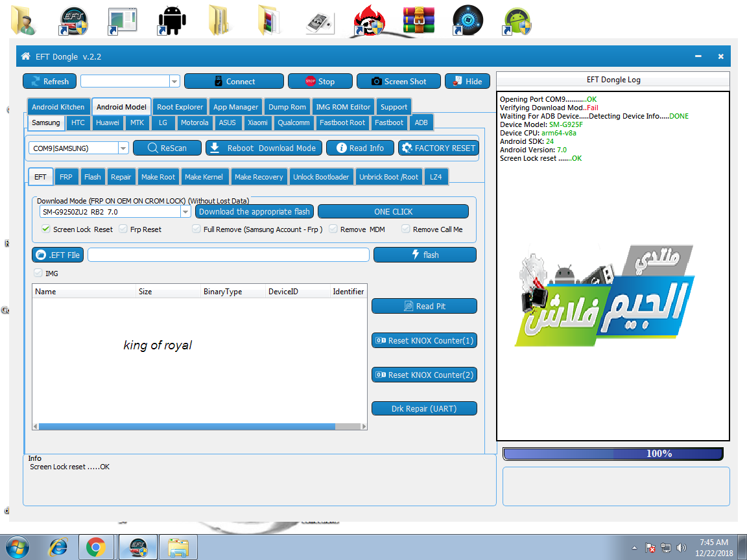Click Reset KNOX Counter(2)

[x=424, y=375]
